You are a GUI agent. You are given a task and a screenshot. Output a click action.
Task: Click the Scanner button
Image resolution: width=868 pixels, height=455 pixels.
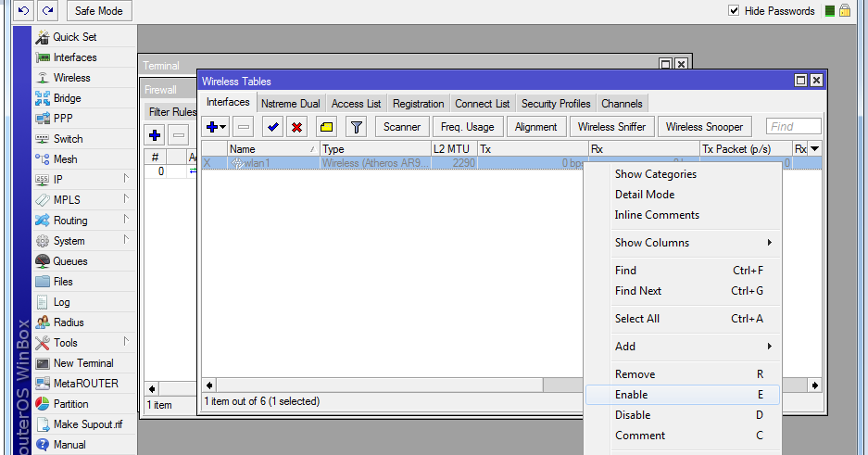point(402,127)
